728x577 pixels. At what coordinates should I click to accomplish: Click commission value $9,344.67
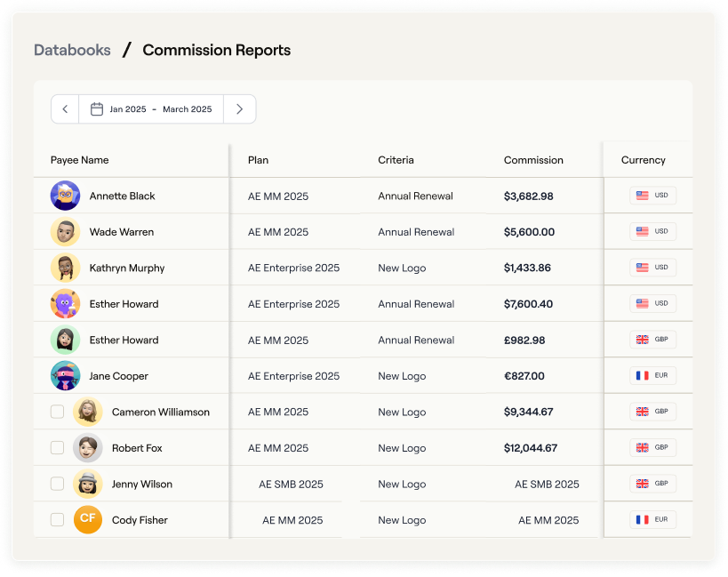[528, 412]
